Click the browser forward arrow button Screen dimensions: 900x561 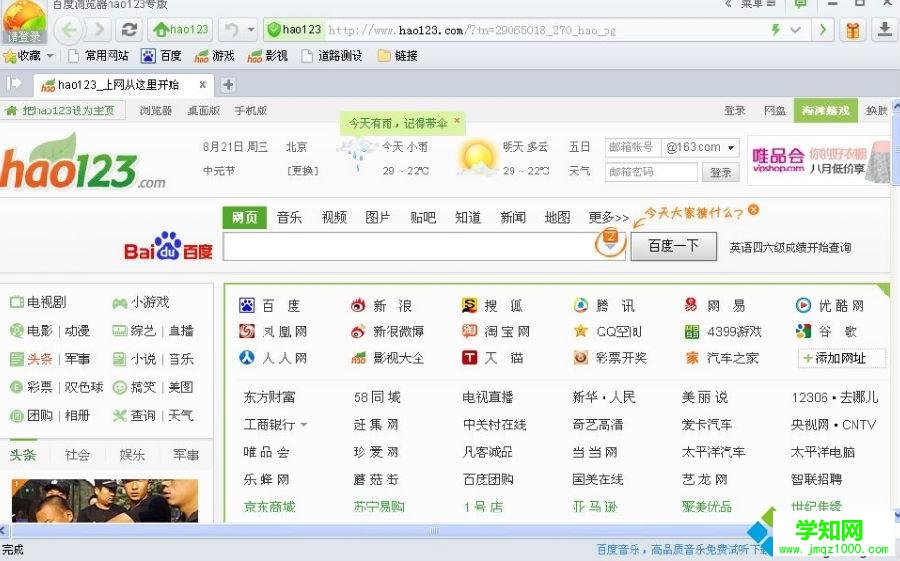pyautogui.click(x=98, y=30)
